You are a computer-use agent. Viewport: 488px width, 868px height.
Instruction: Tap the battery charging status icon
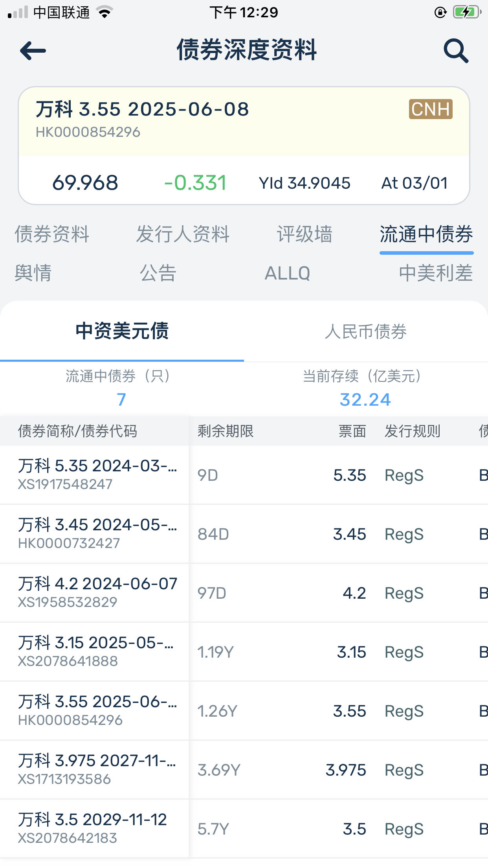[467, 12]
